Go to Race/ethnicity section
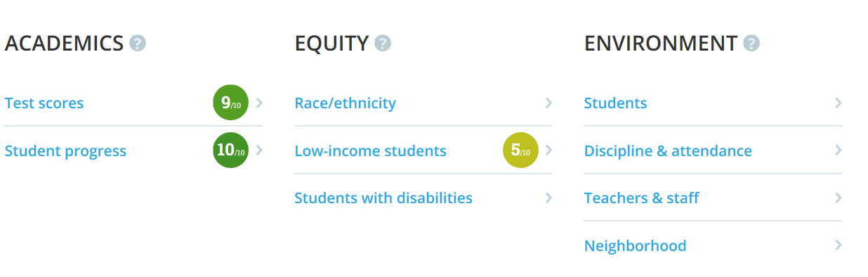The width and height of the screenshot is (868, 277). click(345, 103)
